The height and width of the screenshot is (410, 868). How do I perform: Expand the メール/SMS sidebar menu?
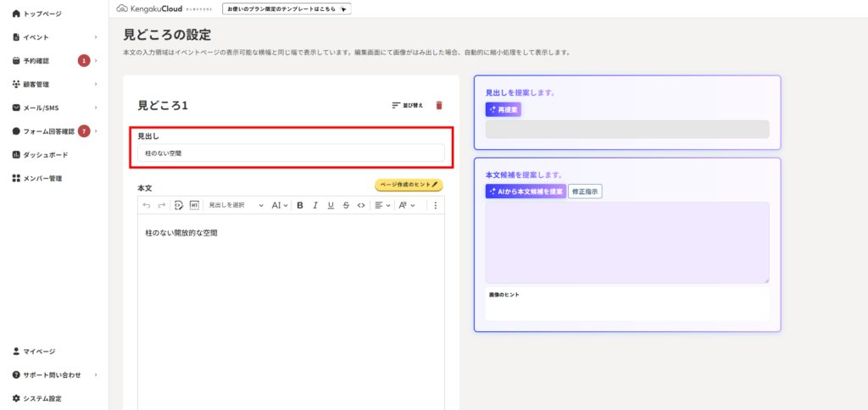tap(54, 108)
